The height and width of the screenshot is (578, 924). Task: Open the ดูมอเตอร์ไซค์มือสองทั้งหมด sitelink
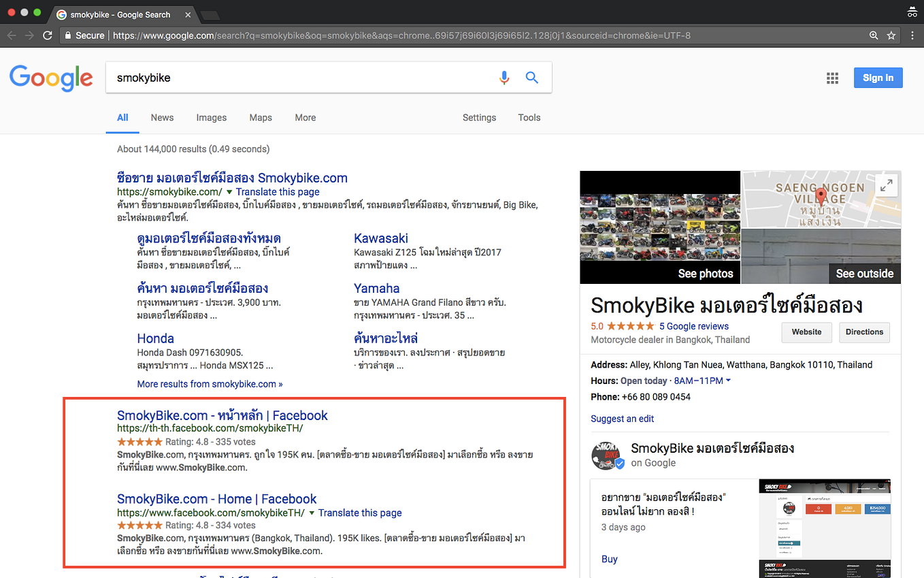pos(209,238)
